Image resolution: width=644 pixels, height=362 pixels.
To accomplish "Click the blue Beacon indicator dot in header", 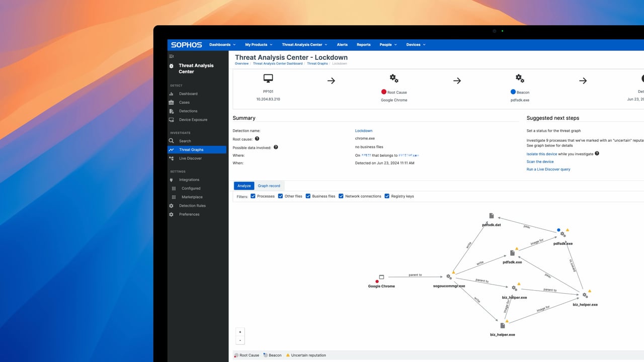I will (x=513, y=92).
